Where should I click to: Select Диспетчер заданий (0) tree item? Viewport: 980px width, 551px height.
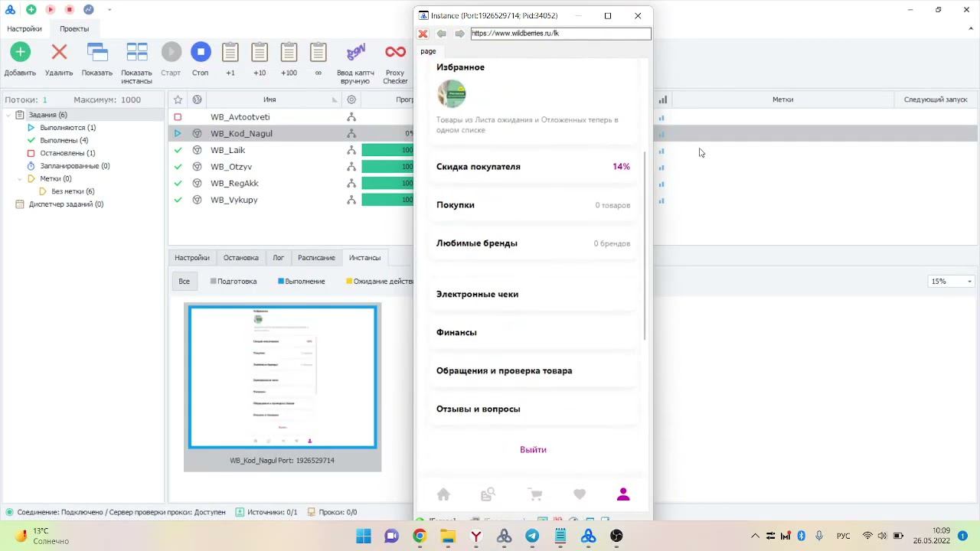point(66,204)
